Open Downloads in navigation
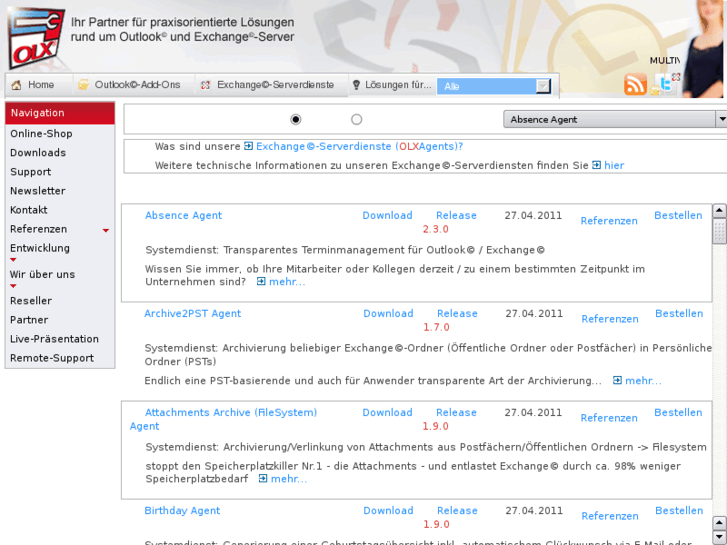The height and width of the screenshot is (545, 727). click(x=38, y=153)
